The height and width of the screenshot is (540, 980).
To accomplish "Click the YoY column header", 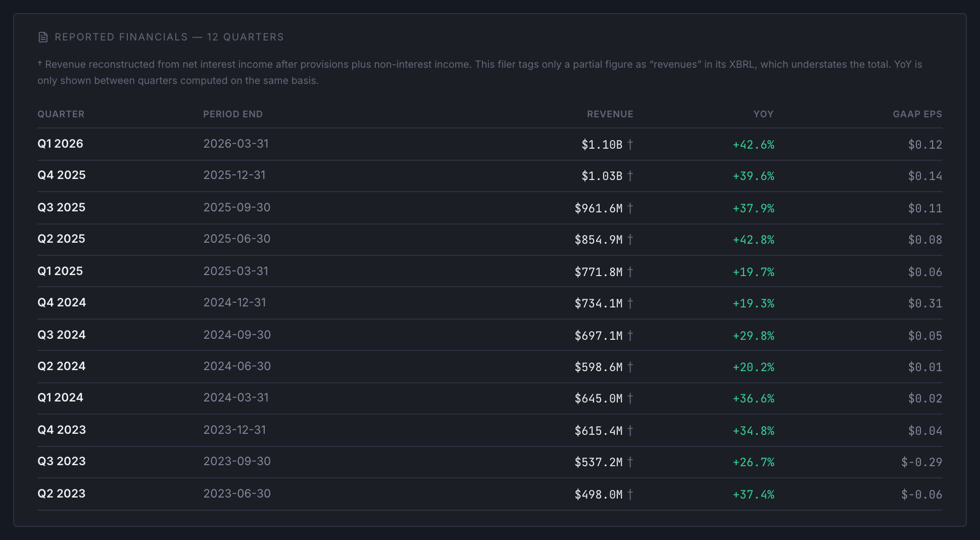I will pyautogui.click(x=763, y=114).
